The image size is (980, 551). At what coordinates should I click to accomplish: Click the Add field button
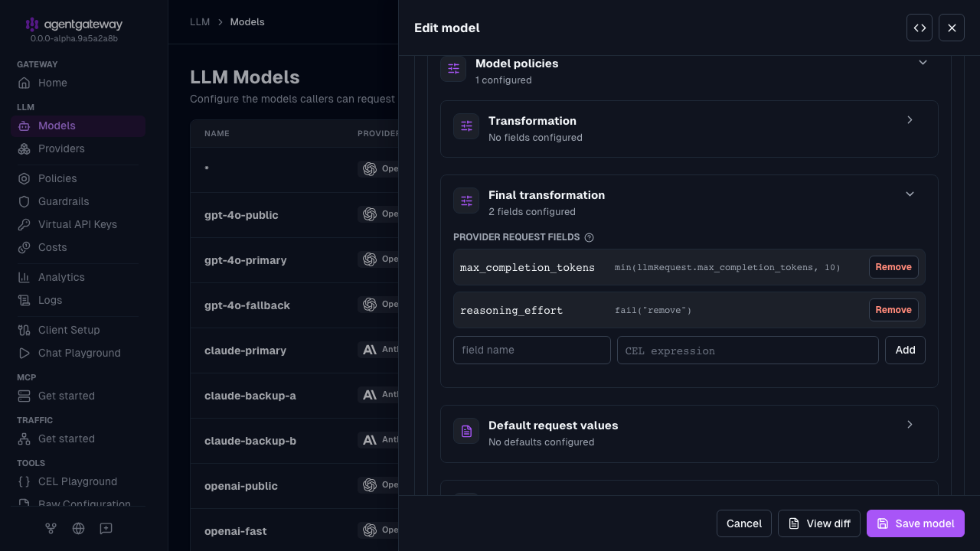[905, 350]
